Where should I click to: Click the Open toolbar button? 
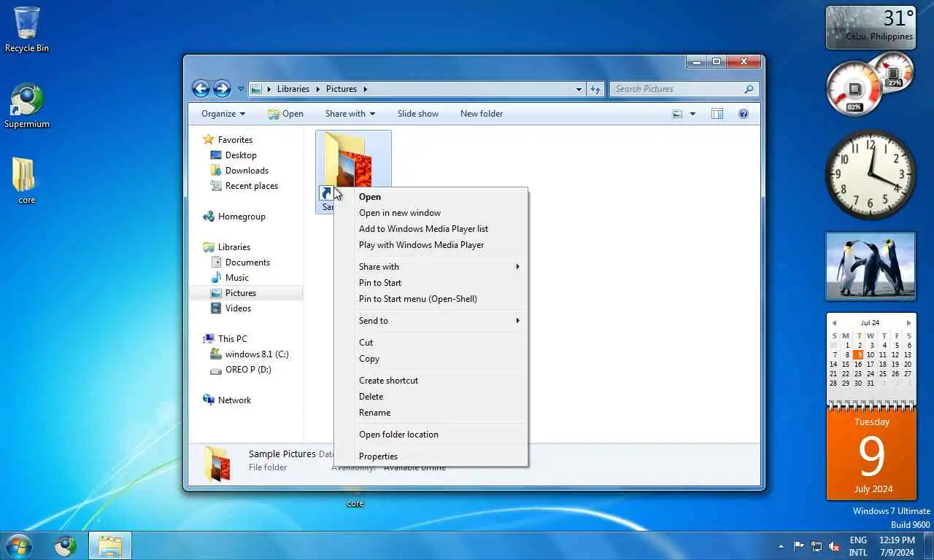point(285,114)
